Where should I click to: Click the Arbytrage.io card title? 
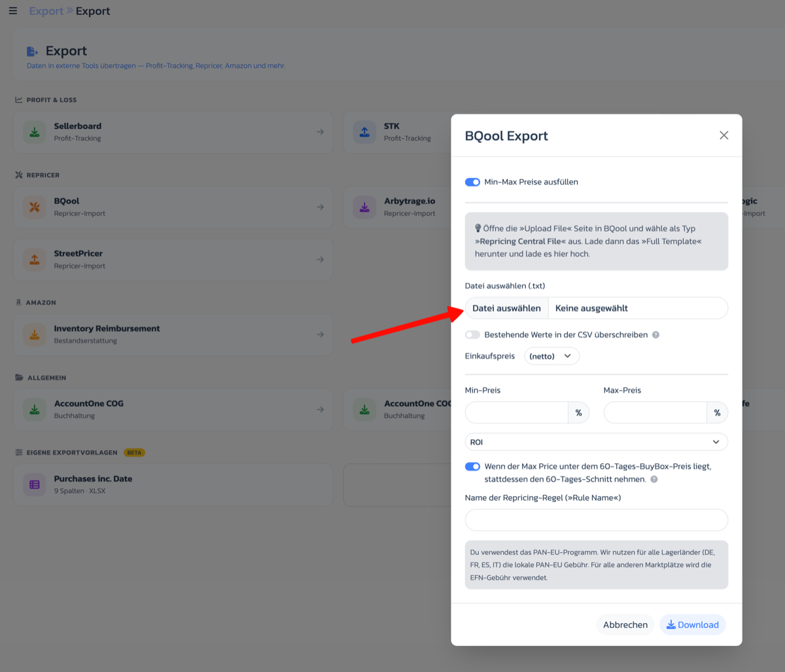(410, 202)
